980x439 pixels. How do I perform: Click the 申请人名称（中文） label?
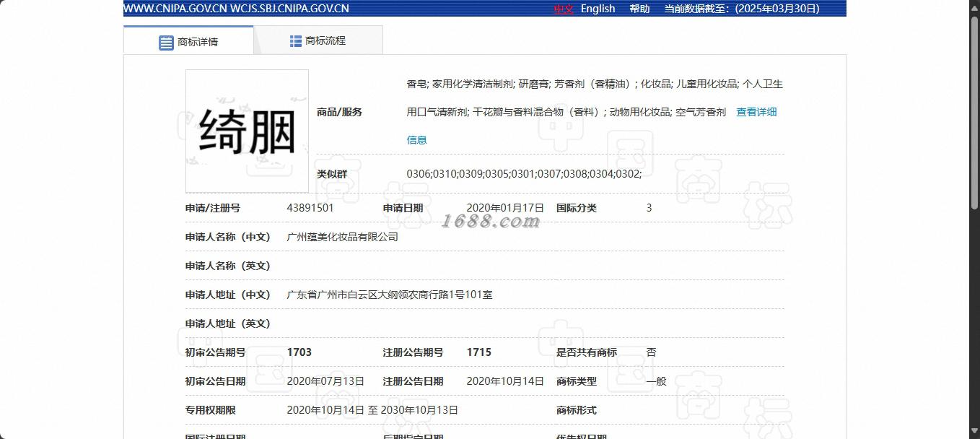(228, 237)
